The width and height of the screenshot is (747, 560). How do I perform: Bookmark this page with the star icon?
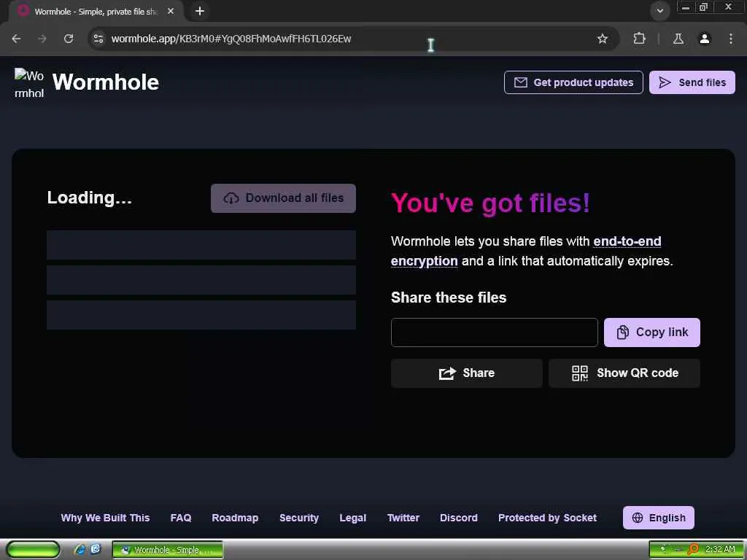point(602,39)
